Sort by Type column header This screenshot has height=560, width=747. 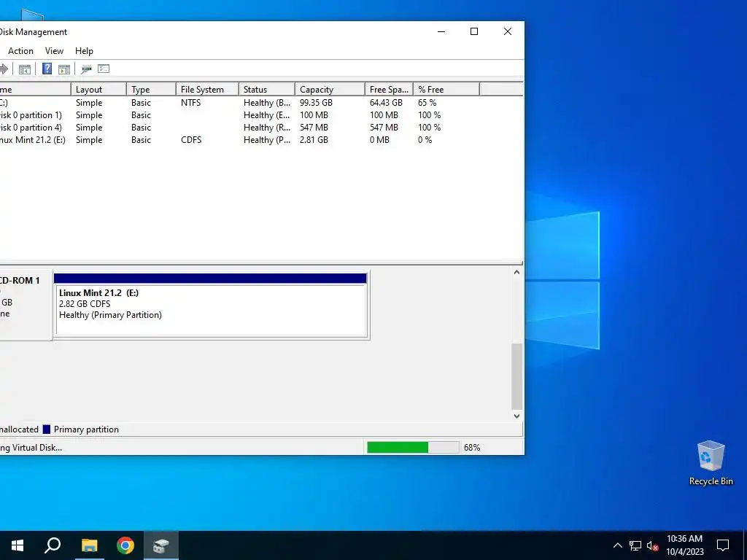coord(152,90)
